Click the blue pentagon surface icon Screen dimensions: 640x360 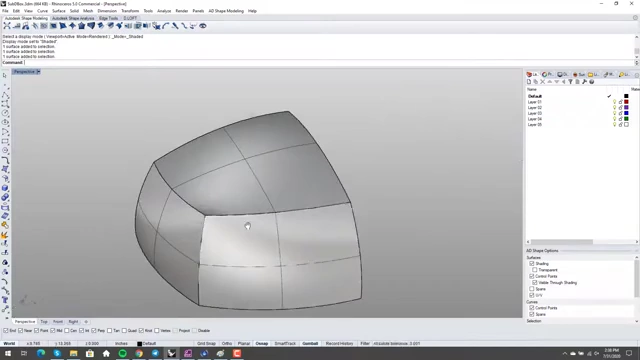click(82, 26)
